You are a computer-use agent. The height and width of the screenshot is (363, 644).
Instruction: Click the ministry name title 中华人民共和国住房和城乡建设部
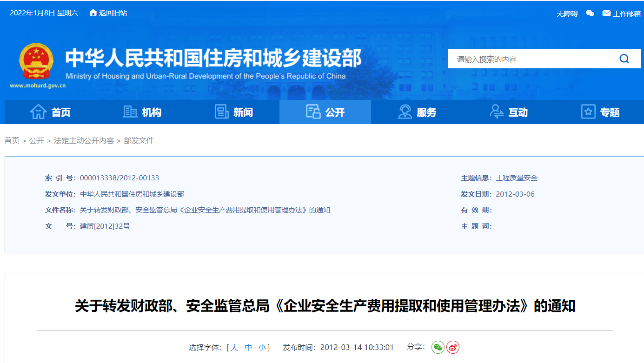click(x=213, y=58)
